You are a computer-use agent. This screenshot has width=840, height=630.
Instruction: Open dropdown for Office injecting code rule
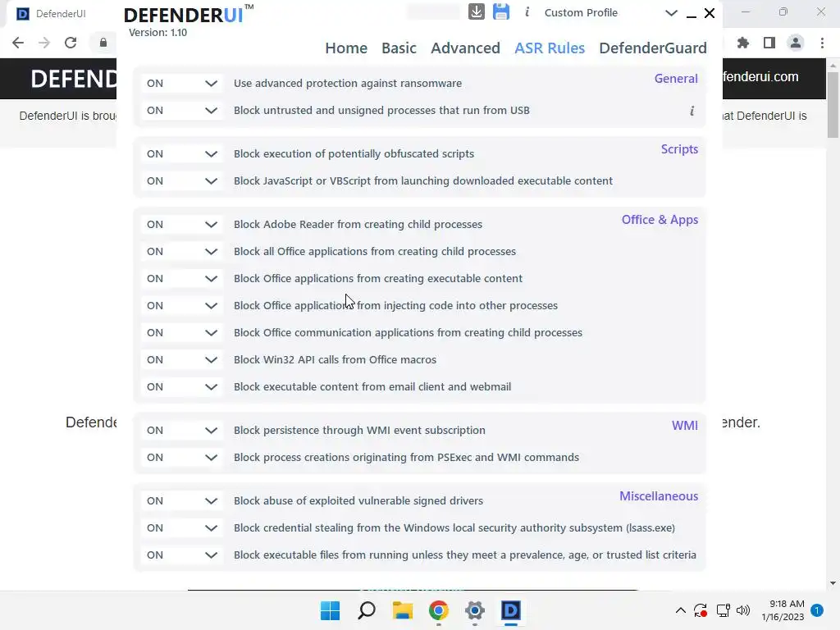tap(181, 305)
